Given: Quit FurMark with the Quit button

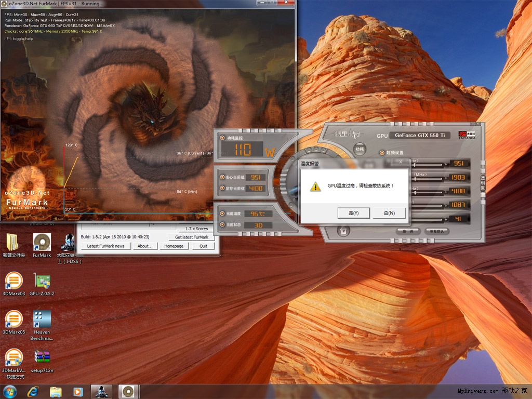Looking at the screenshot, I should click(203, 246).
